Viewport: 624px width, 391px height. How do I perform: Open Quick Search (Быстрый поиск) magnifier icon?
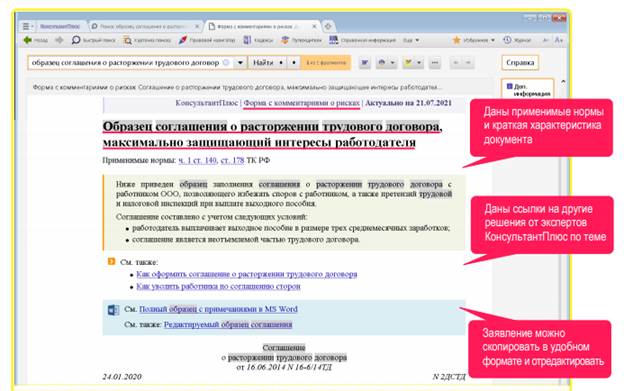[x=76, y=40]
